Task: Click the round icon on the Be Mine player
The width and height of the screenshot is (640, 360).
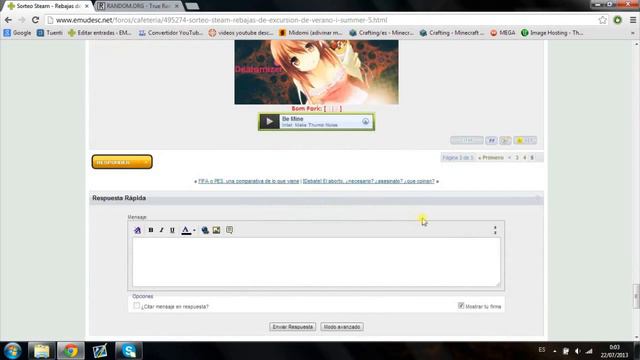Action: 365,122
